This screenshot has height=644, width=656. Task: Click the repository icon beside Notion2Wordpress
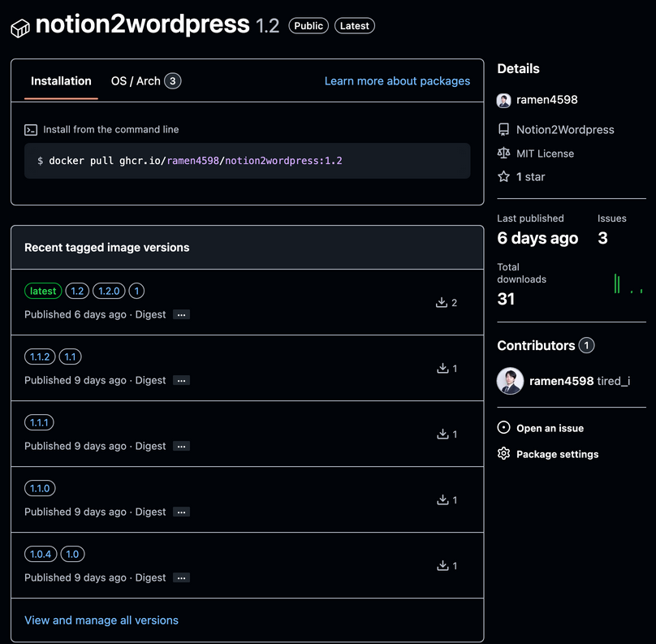point(503,130)
